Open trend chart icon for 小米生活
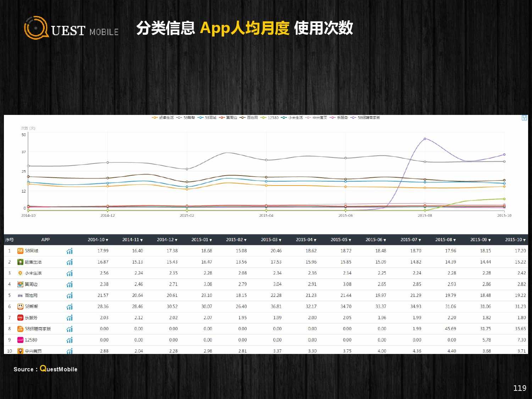Screen dimensions: 532x399 click(x=70, y=273)
